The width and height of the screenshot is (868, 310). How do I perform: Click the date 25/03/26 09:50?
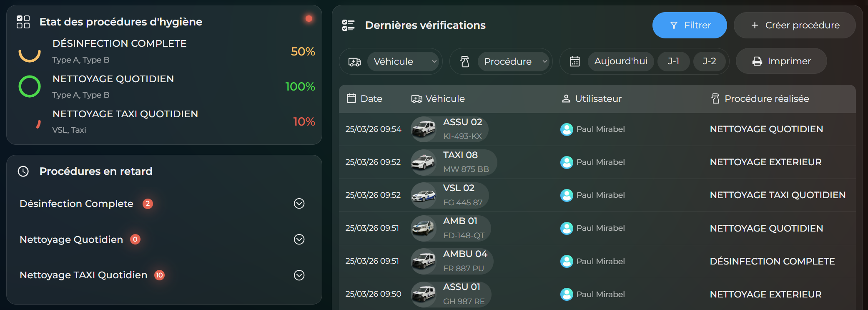(x=373, y=294)
